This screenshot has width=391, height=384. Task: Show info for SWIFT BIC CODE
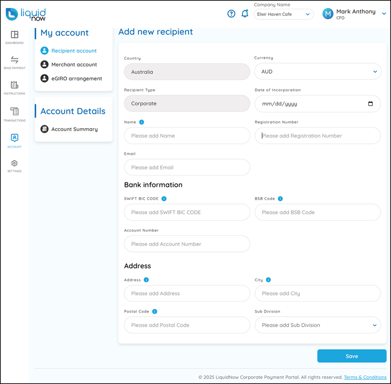point(164,199)
